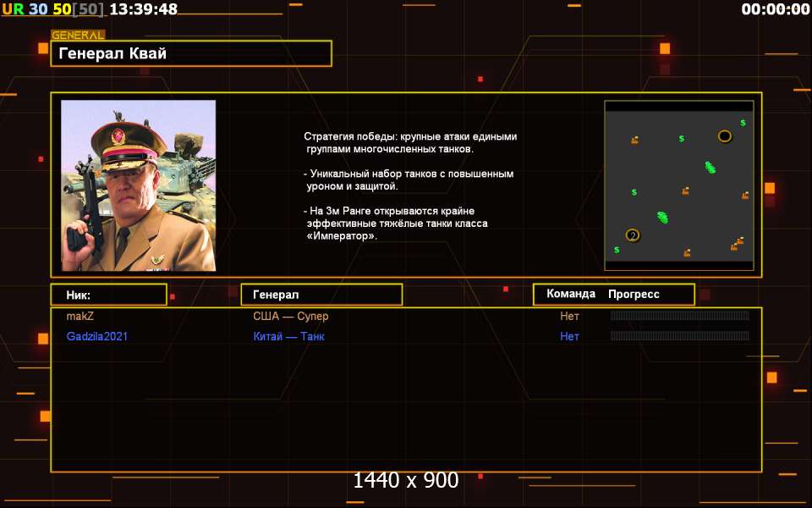Image resolution: width=812 pixels, height=508 pixels.
Task: Click the GENERAL tab label
Action: point(78,35)
